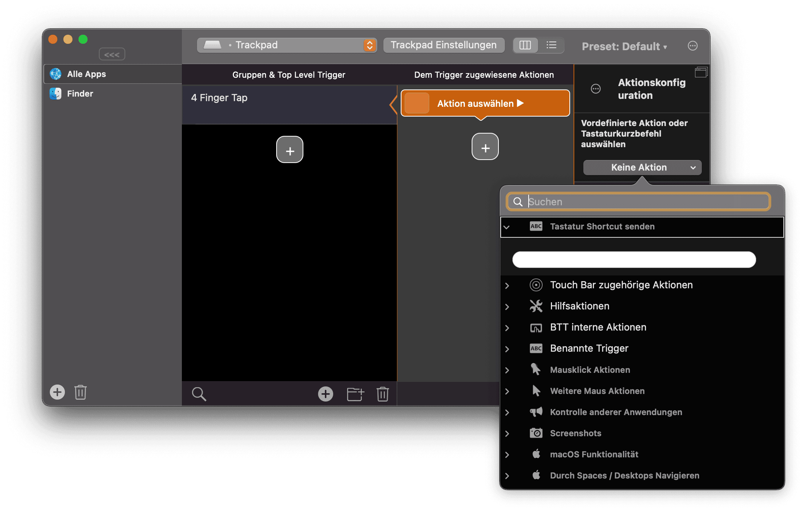Select Touch Bar zugehörige Aktionen entry
This screenshot has width=812, height=520.
coord(642,285)
